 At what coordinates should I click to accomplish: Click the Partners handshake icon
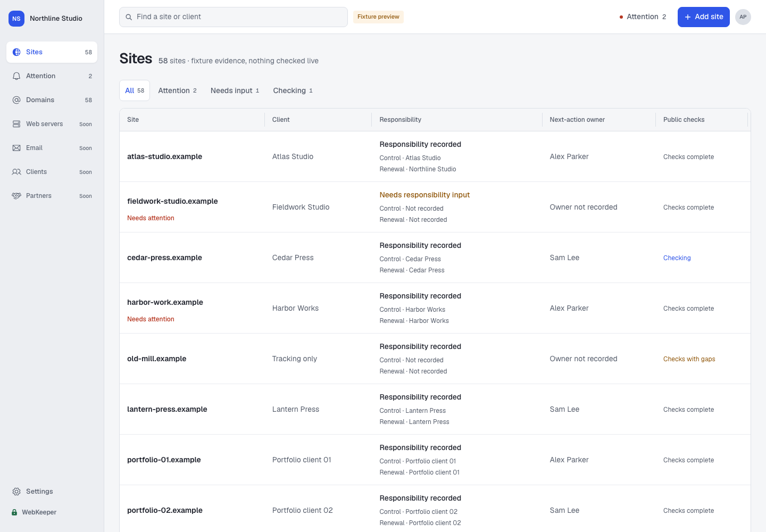[x=16, y=196]
